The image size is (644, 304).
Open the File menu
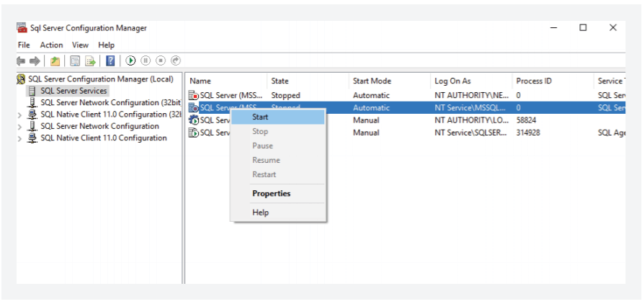[24, 45]
